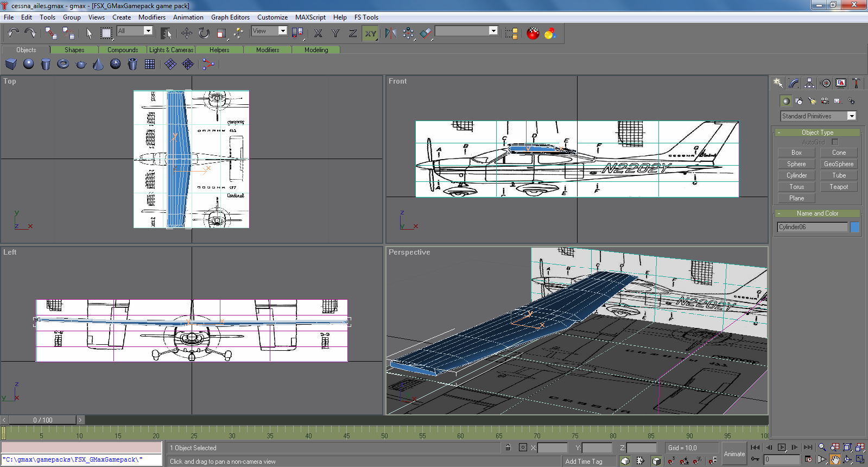The height and width of the screenshot is (467, 868).
Task: Create a Teapot from Objects shelf icon
Action: tap(80, 64)
